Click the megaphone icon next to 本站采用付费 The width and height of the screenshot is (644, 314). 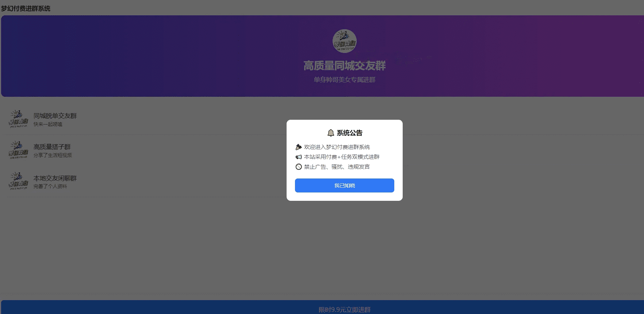299,157
